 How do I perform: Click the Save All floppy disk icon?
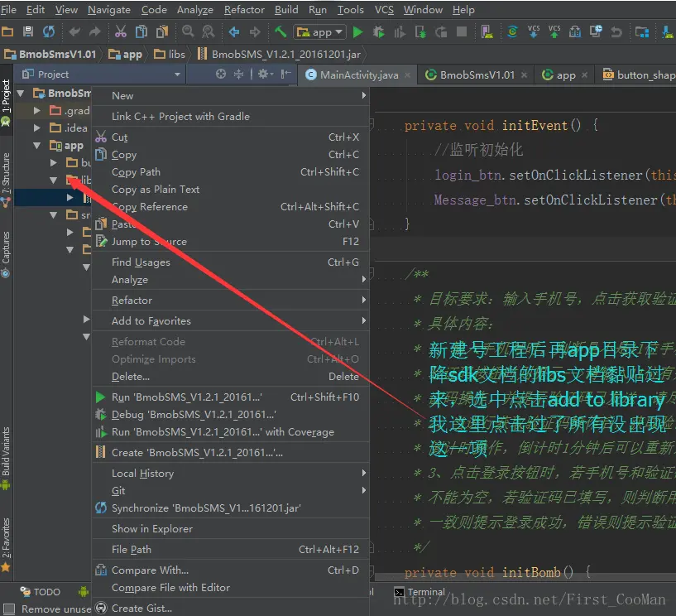click(x=28, y=32)
